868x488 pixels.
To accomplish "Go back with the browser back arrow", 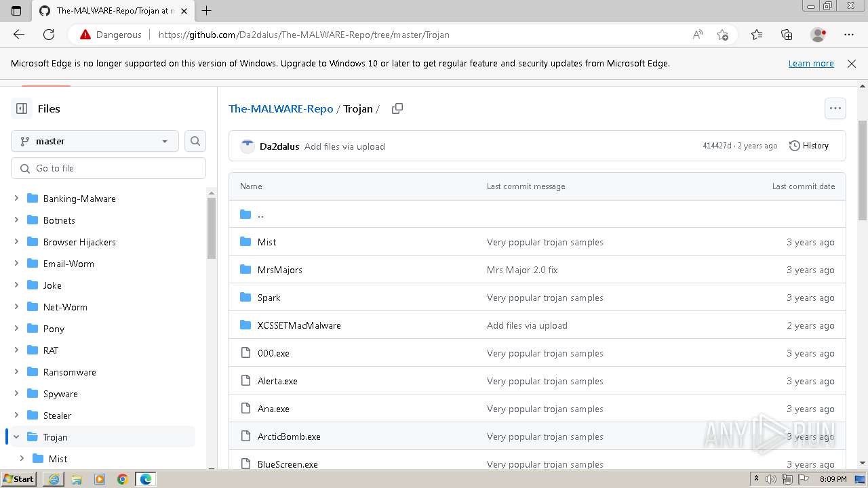I will (19, 35).
